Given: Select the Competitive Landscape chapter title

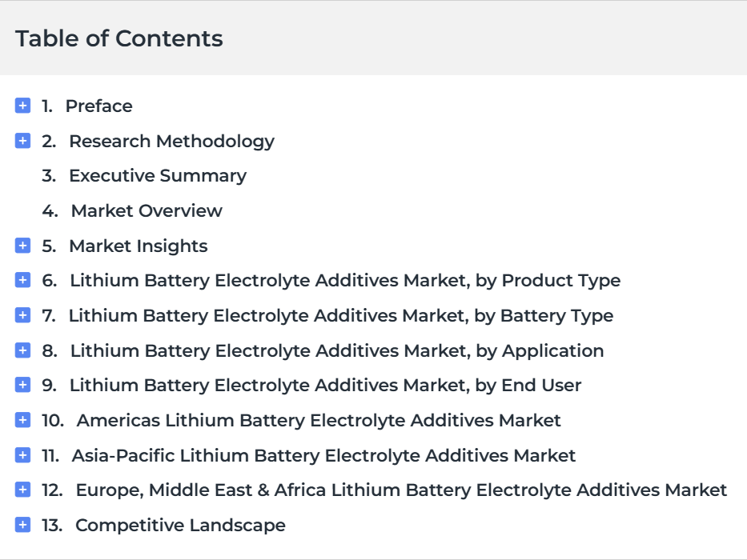Looking at the screenshot, I should (181, 526).
